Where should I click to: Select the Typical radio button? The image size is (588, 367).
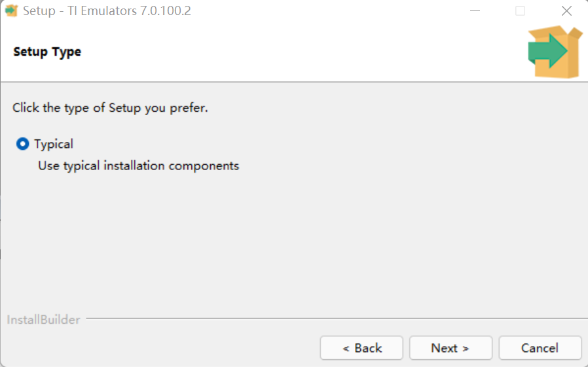[22, 144]
